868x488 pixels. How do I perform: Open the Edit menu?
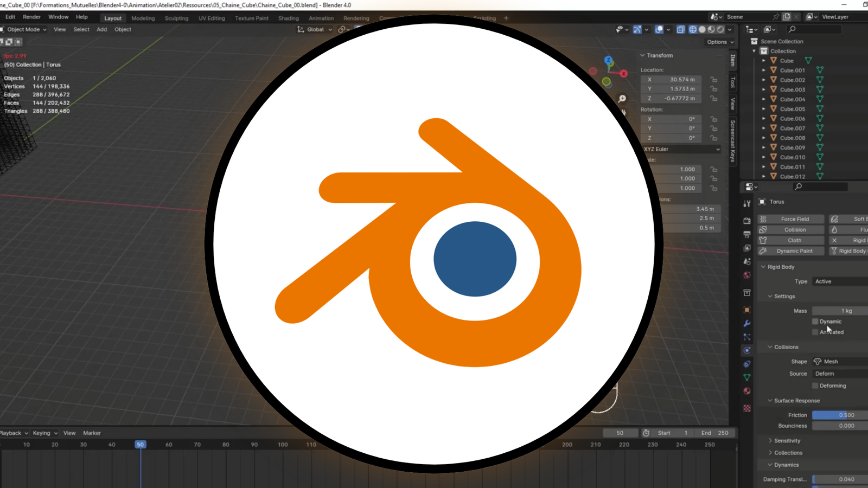[10, 17]
